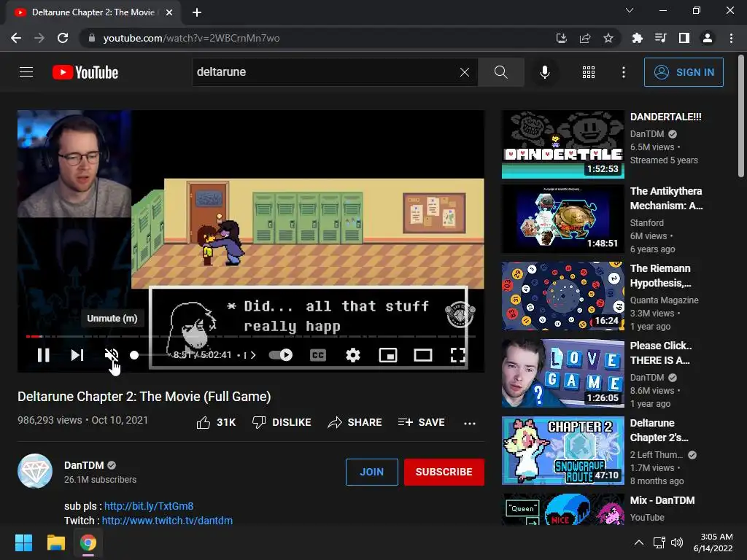Open the LOVE GAME video thumbnail
The image size is (747, 560).
tap(562, 373)
